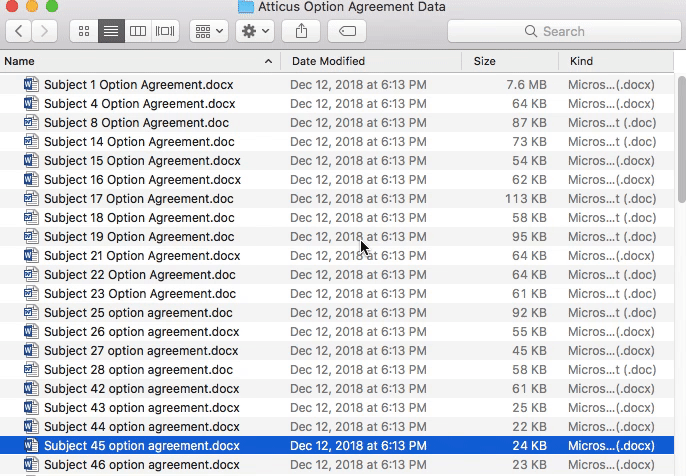This screenshot has width=686, height=476.
Task: Click the Atticus Option Agreement Data window title
Action: pos(352,7)
